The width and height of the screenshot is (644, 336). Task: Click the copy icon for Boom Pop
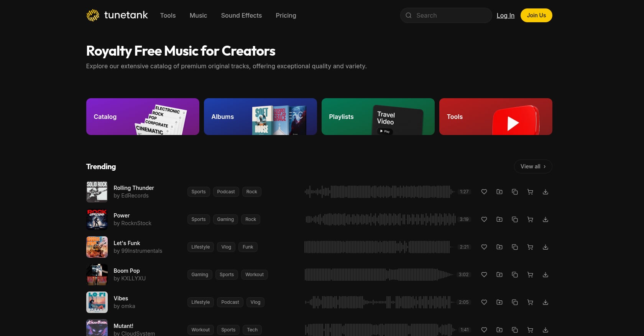tap(515, 275)
